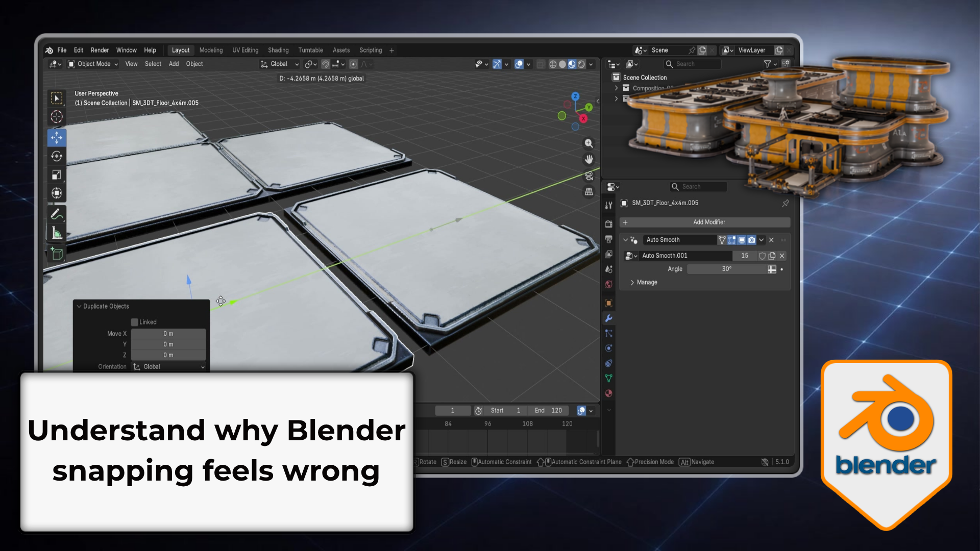Open the Object properties tab icon
Image resolution: width=980 pixels, height=551 pixels.
tap(608, 303)
